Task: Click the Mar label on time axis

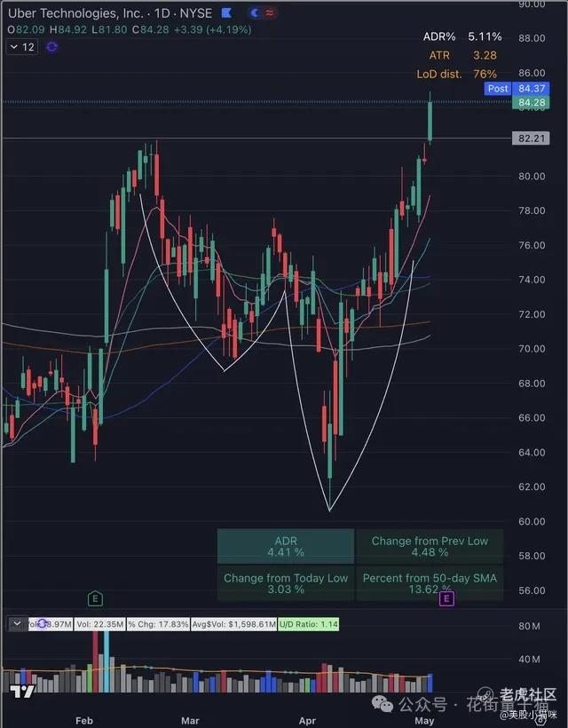Action: 190,721
